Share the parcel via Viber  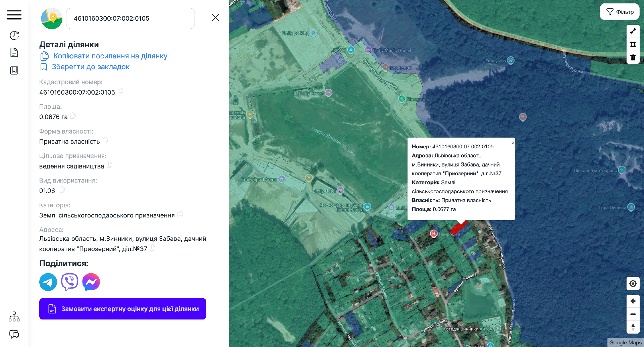69,282
